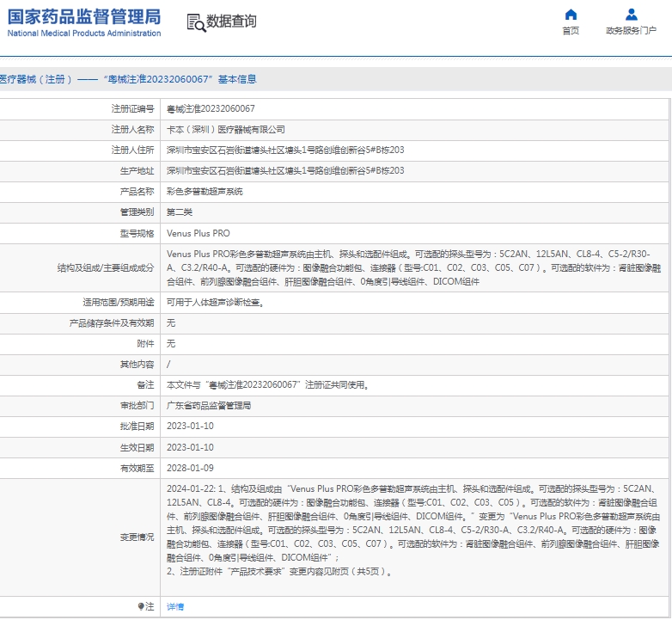Click the model value Venus Plus PRO
The width and height of the screenshot is (672, 620).
[198, 233]
